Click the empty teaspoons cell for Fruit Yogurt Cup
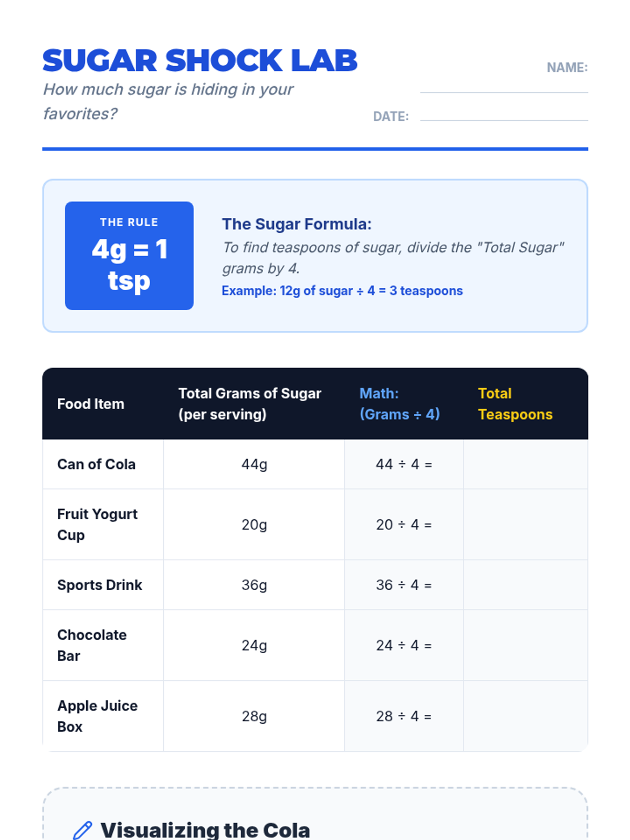 pos(526,524)
